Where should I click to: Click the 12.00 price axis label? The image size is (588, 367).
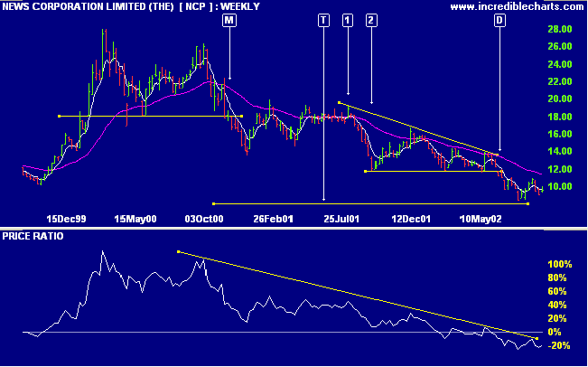point(559,170)
